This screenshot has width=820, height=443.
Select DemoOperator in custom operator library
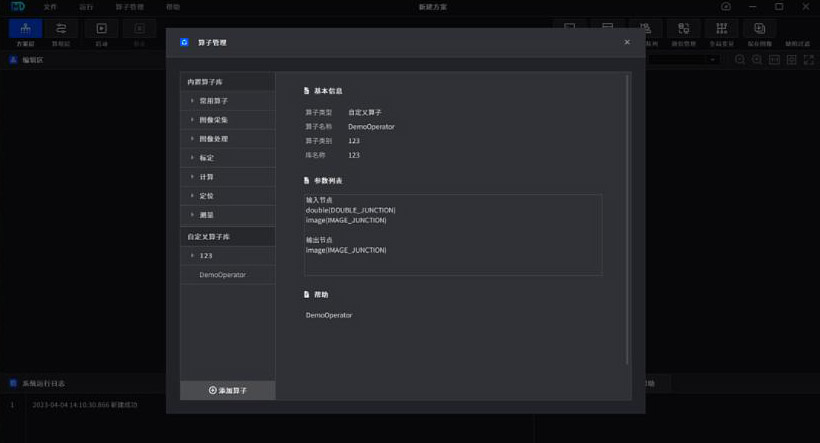pyautogui.click(x=222, y=274)
